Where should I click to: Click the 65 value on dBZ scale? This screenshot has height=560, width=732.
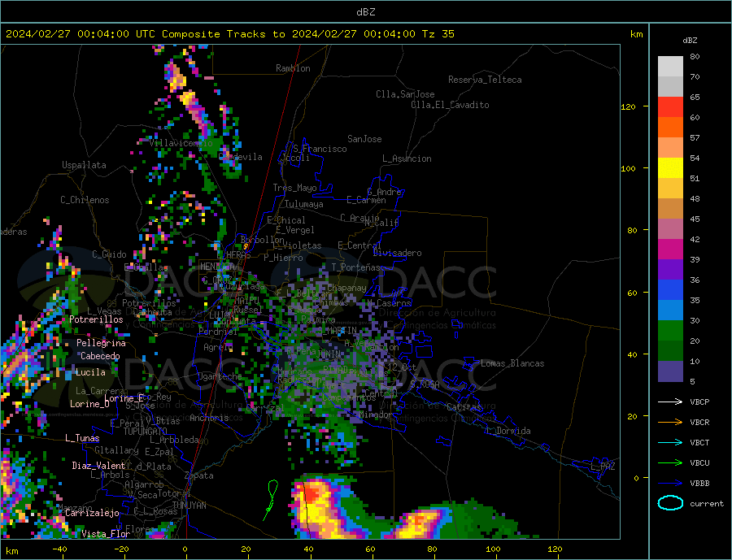pos(695,97)
